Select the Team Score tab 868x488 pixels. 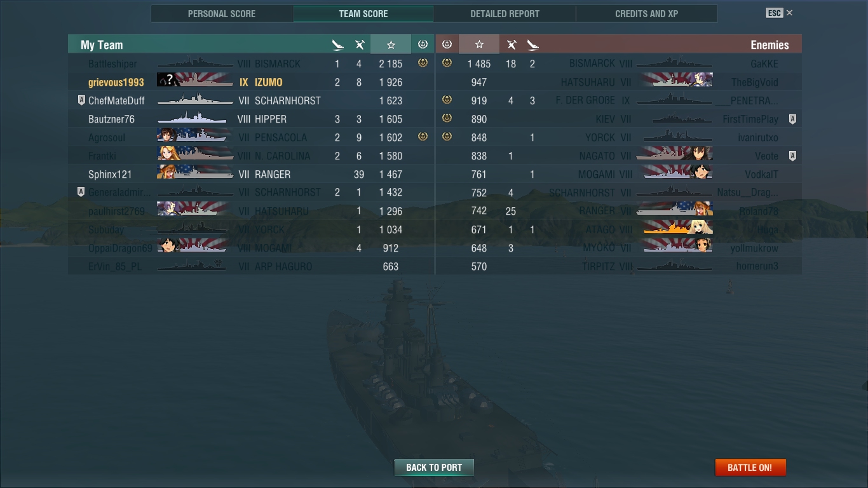363,13
